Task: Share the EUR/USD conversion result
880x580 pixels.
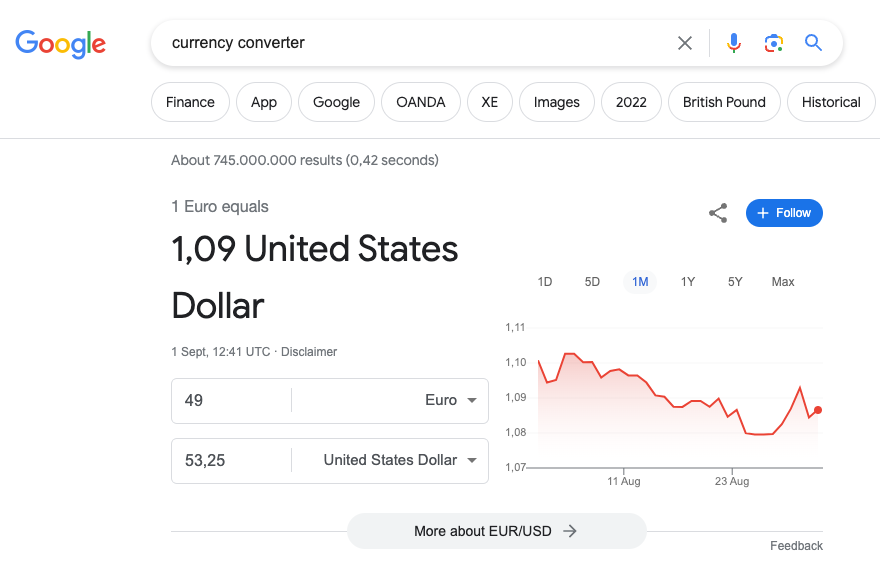Action: 718,213
